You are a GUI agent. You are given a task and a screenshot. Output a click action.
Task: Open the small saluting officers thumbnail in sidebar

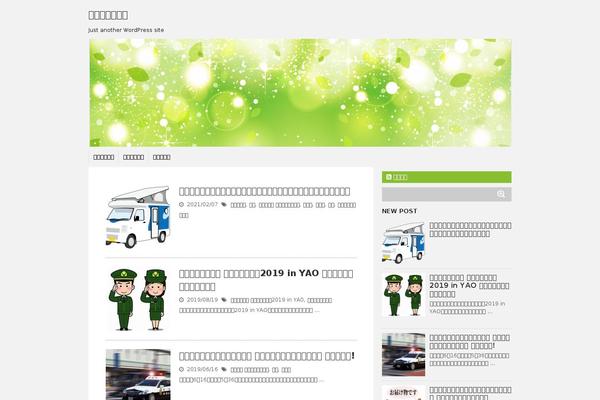coord(403,295)
